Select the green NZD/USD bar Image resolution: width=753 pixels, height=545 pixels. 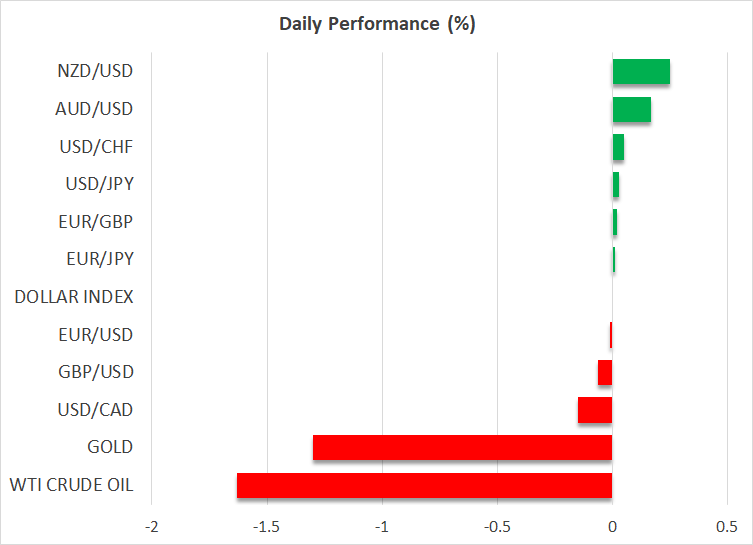pos(641,72)
